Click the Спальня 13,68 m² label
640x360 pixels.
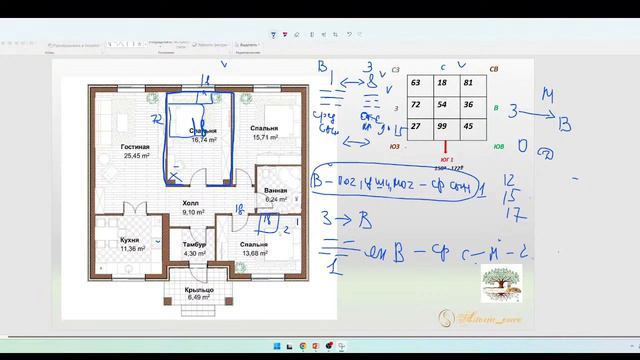tap(254, 249)
